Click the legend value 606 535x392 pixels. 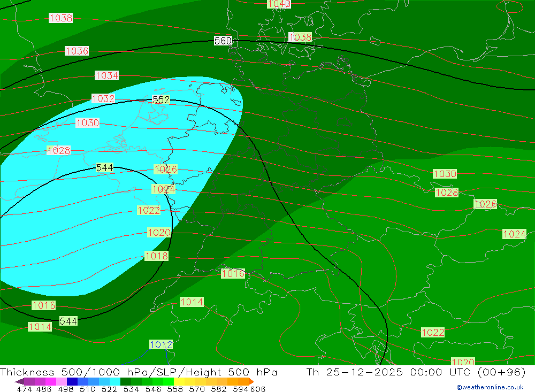pyautogui.click(x=258, y=389)
